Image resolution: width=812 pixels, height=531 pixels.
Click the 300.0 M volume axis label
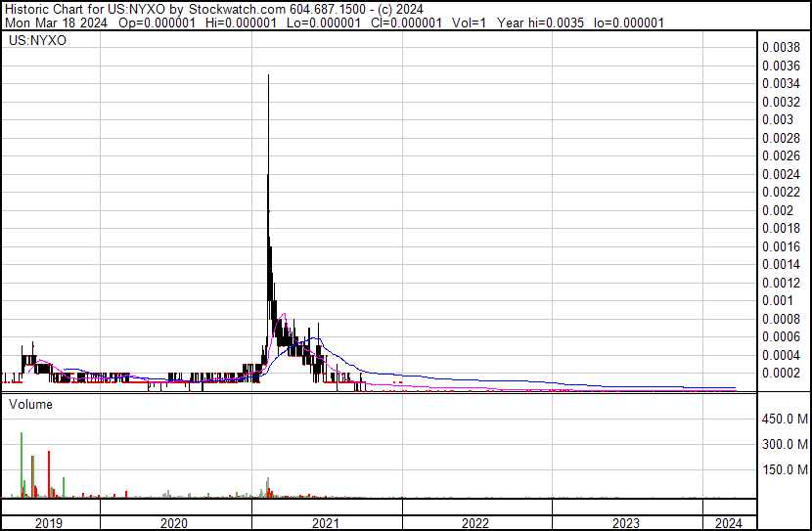[785, 444]
